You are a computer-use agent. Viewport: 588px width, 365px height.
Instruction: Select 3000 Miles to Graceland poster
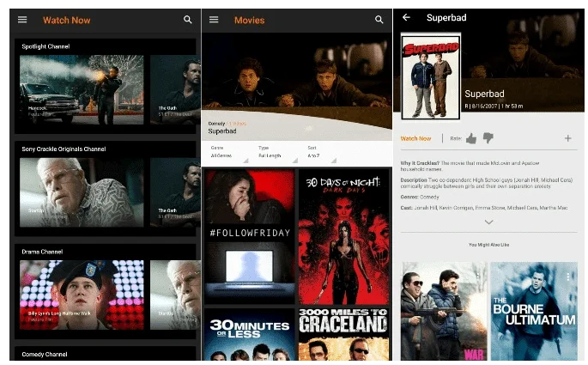(x=343, y=334)
